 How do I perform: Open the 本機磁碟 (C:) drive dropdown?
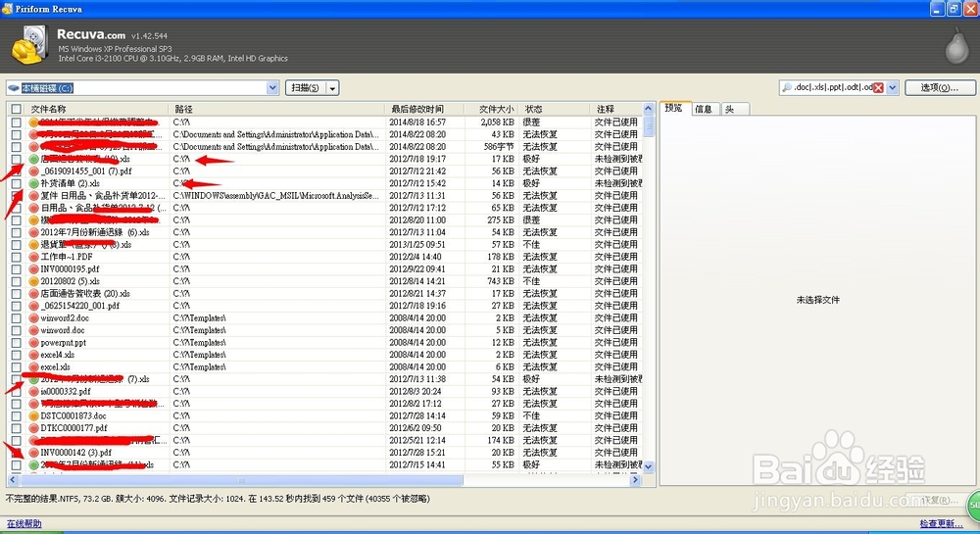(272, 88)
